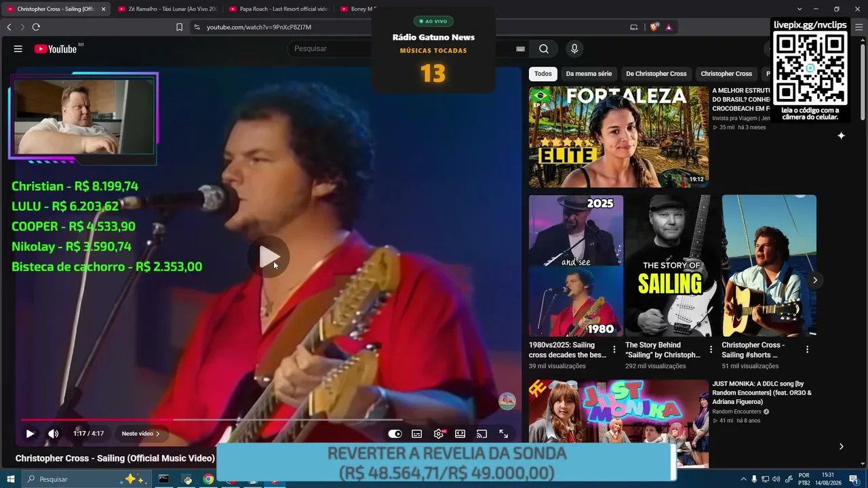Select the "Christopher Cross" filter chip

point(726,74)
